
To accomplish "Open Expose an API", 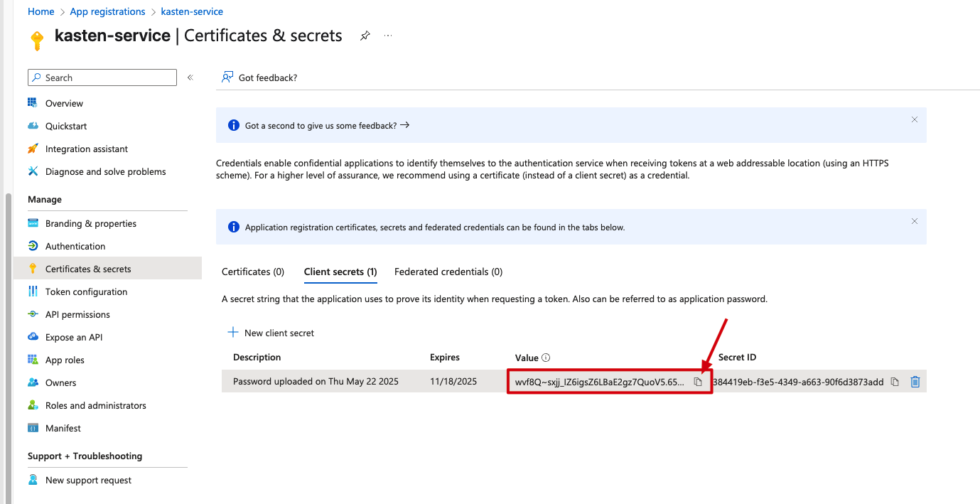I will point(74,337).
